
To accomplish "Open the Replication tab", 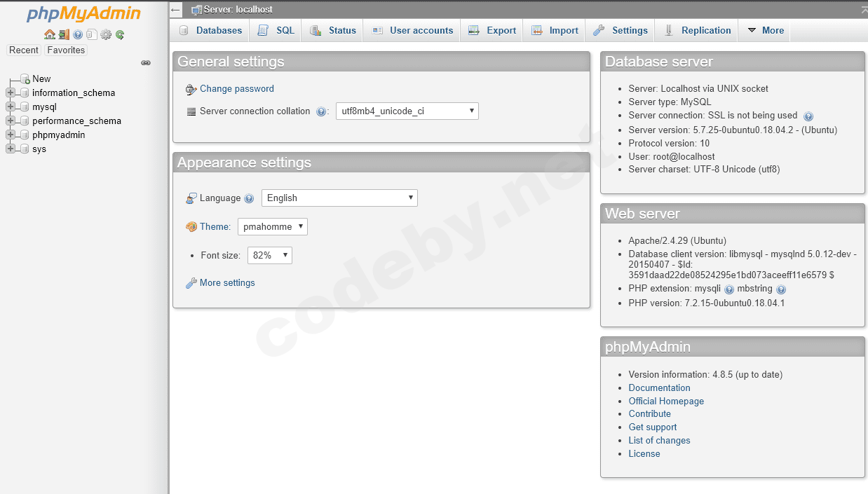I will coord(697,30).
